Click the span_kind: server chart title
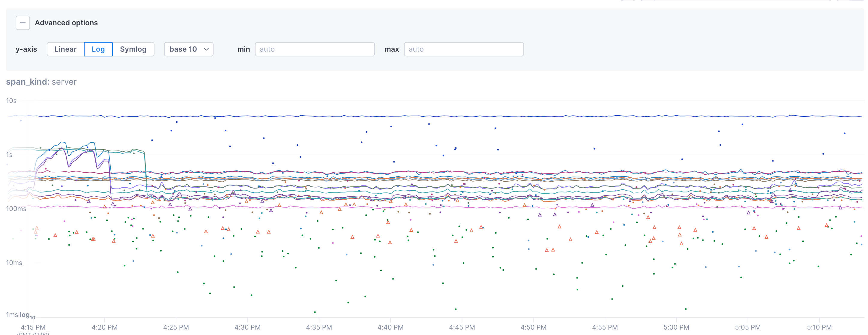The width and height of the screenshot is (868, 335). tap(41, 82)
